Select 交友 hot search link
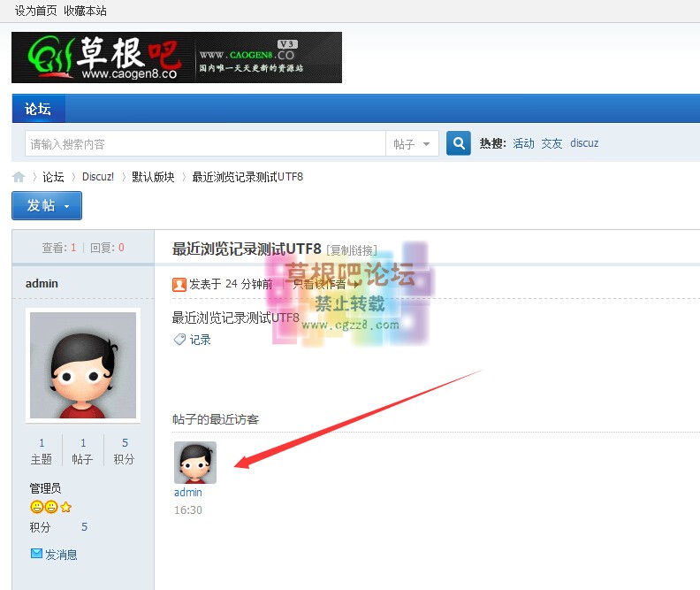 552,143
